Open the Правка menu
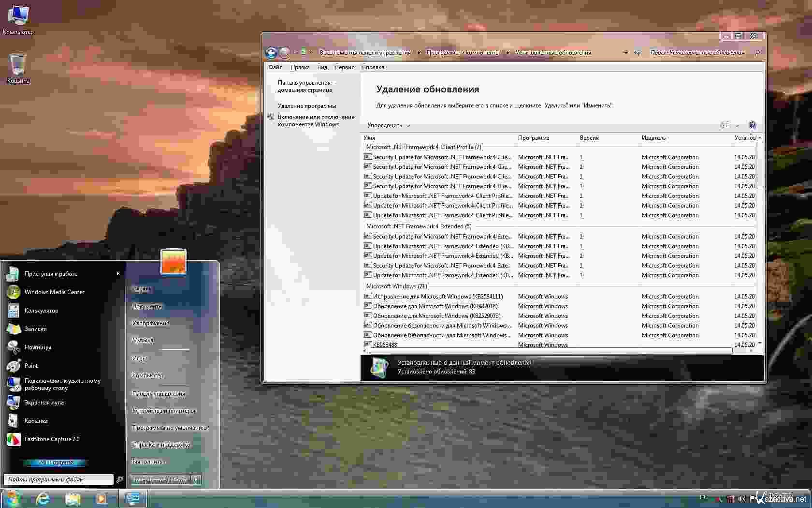 pyautogui.click(x=300, y=67)
